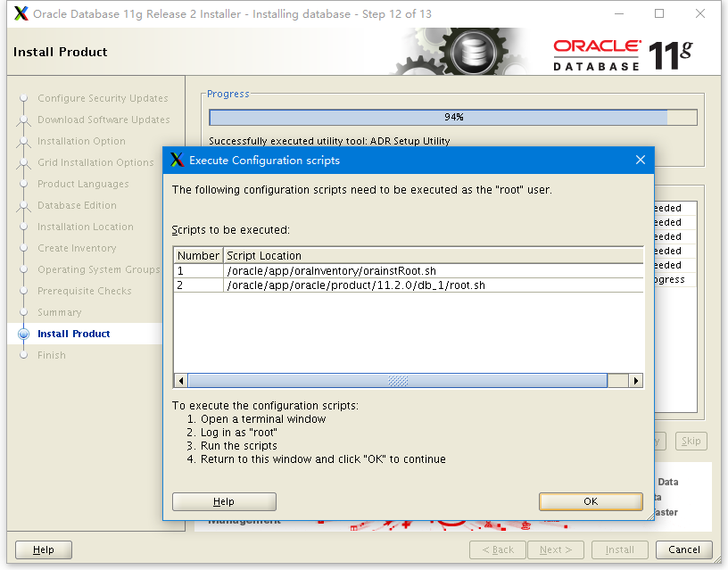Click the X icon in dialog title bar
The image size is (728, 570).
pyautogui.click(x=177, y=160)
